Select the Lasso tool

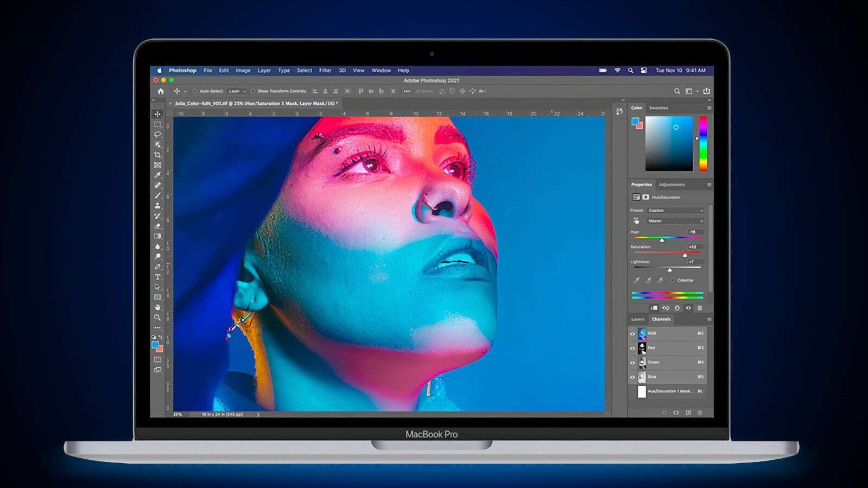[157, 135]
